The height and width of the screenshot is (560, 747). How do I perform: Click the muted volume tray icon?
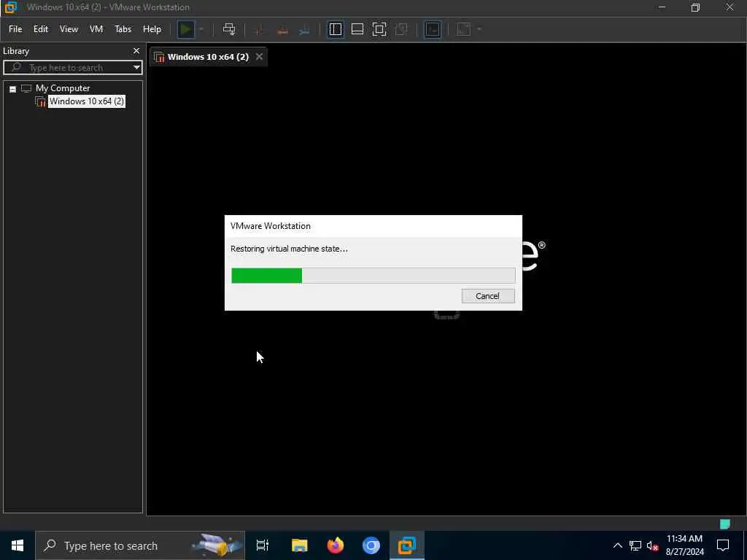(x=652, y=545)
